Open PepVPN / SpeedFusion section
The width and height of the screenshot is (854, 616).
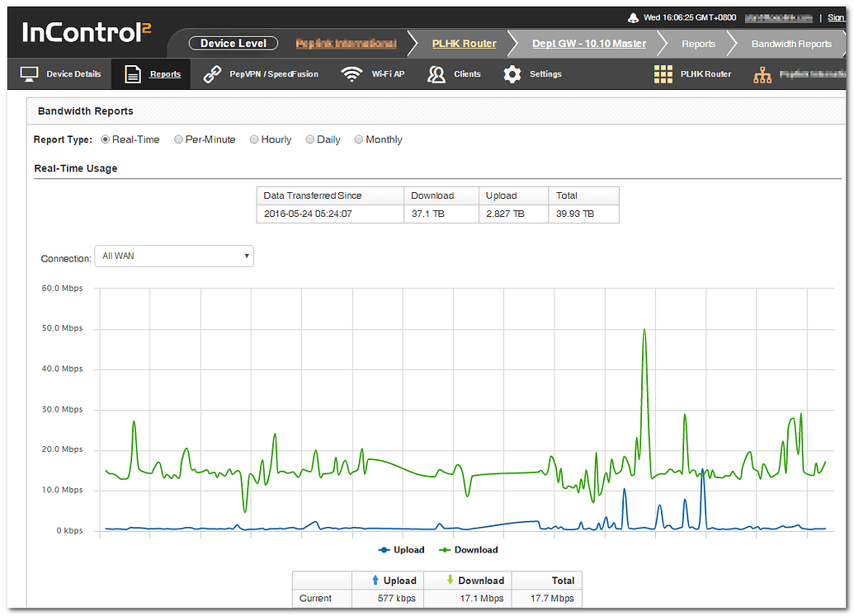(x=213, y=73)
